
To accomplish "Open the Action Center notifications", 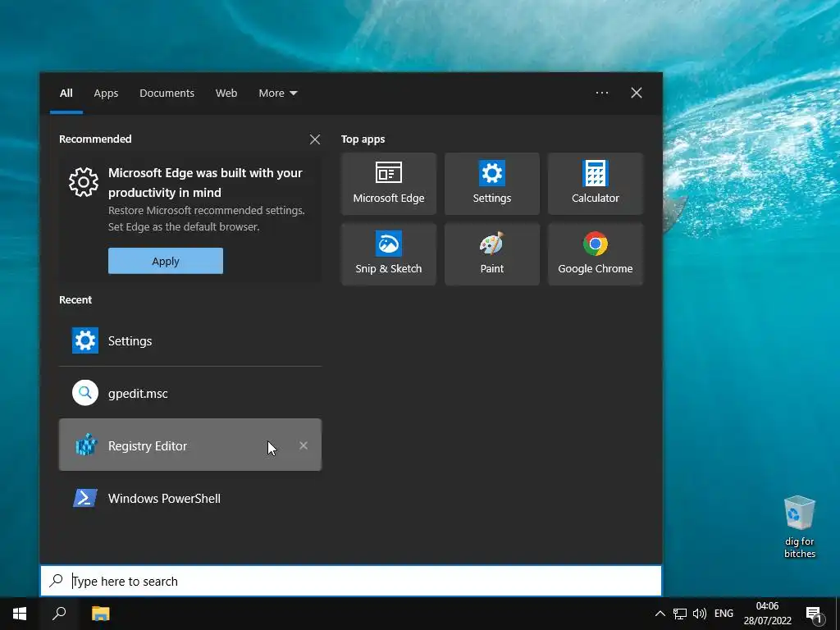I will (814, 614).
